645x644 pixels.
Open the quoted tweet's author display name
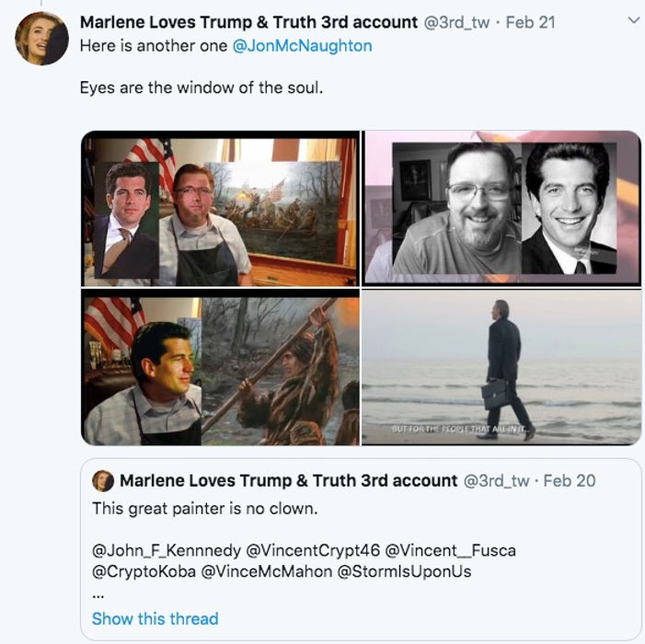point(288,481)
